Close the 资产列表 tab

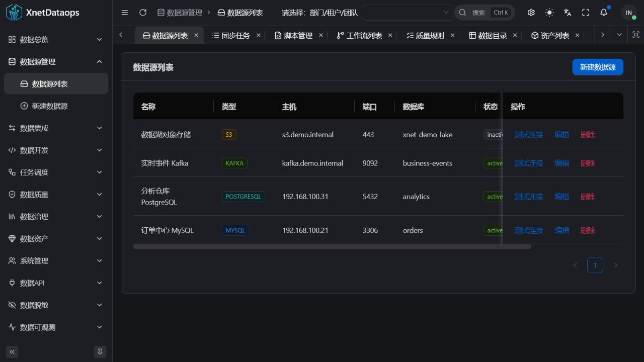tap(578, 35)
